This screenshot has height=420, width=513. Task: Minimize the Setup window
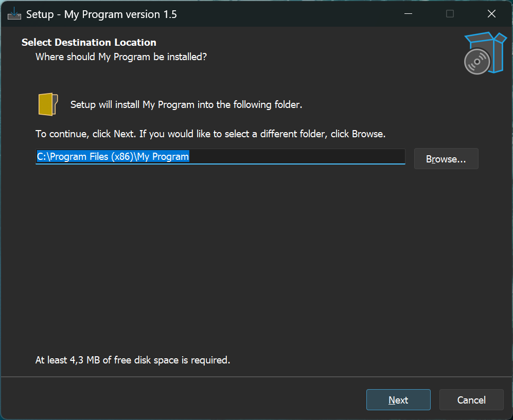408,14
